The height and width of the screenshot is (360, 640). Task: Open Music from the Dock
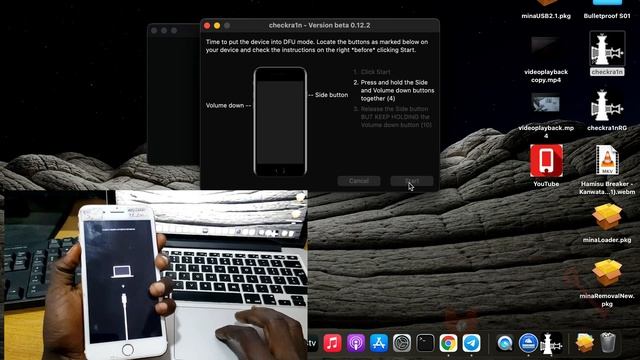333,343
